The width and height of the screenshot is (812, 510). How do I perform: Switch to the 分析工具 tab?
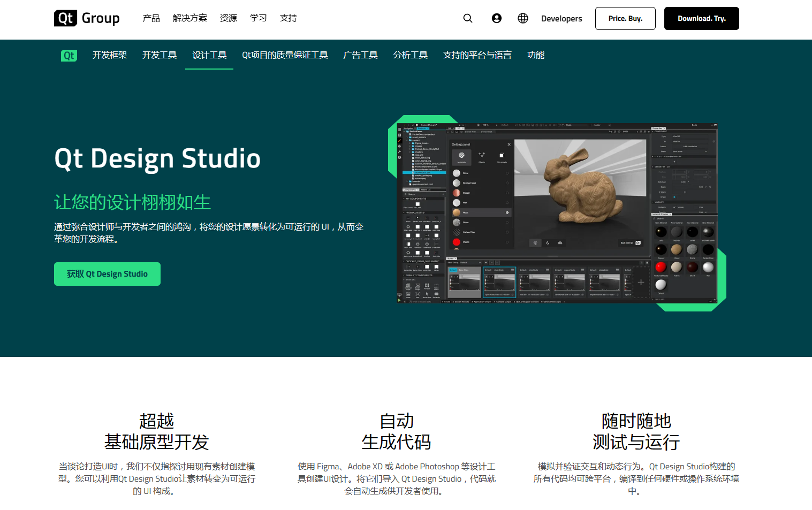410,55
